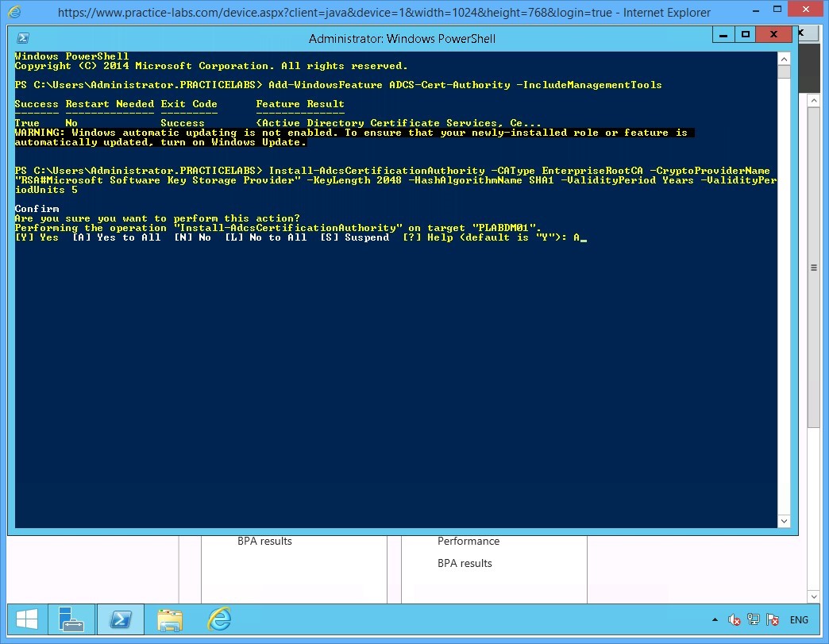The image size is (829, 644).
Task: Expand the hidden system tray icons
Action: point(715,619)
